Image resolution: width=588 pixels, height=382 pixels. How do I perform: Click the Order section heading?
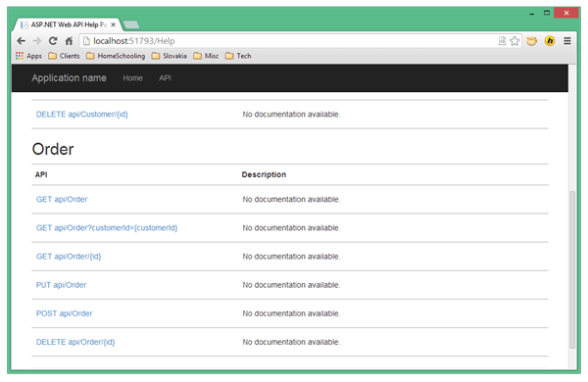click(x=53, y=149)
